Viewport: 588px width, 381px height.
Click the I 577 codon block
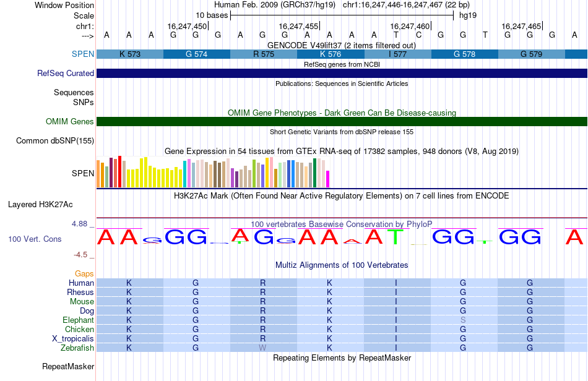pos(397,54)
